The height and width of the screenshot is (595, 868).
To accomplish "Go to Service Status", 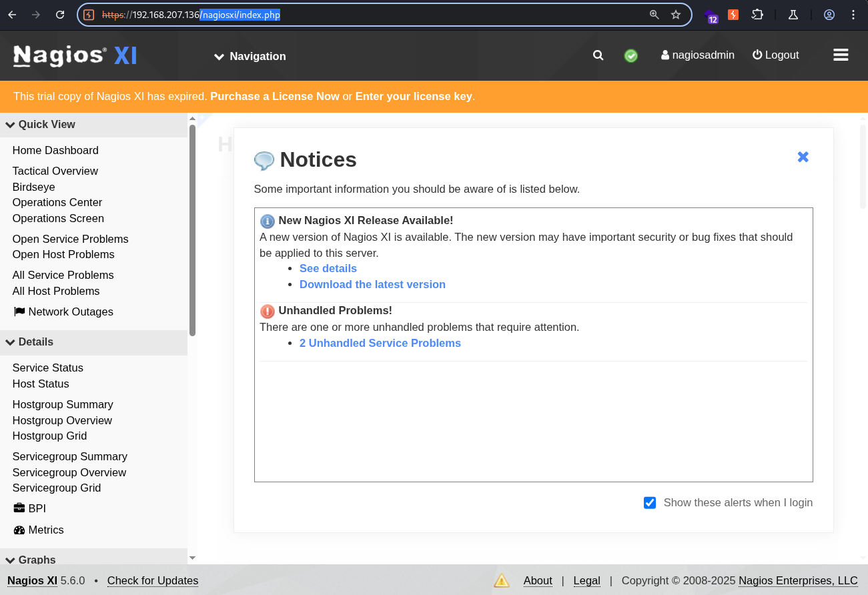I will [47, 368].
